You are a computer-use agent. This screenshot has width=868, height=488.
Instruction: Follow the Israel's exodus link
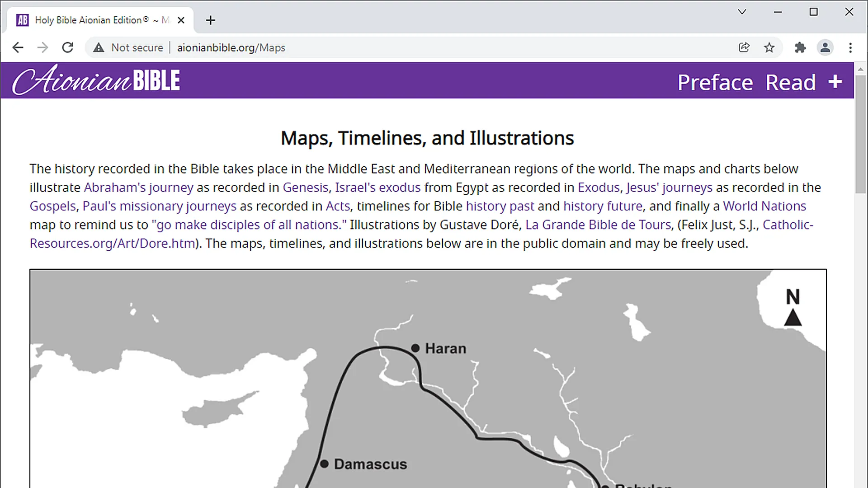[x=377, y=188]
